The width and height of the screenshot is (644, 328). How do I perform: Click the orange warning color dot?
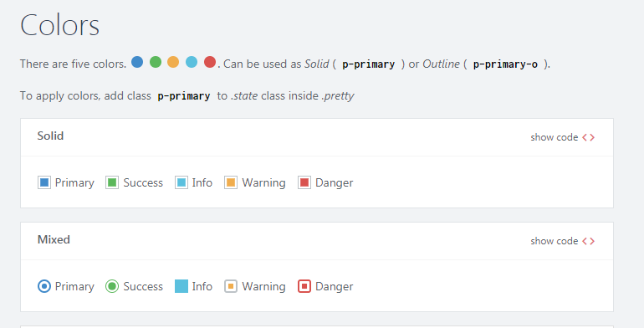[x=173, y=62]
